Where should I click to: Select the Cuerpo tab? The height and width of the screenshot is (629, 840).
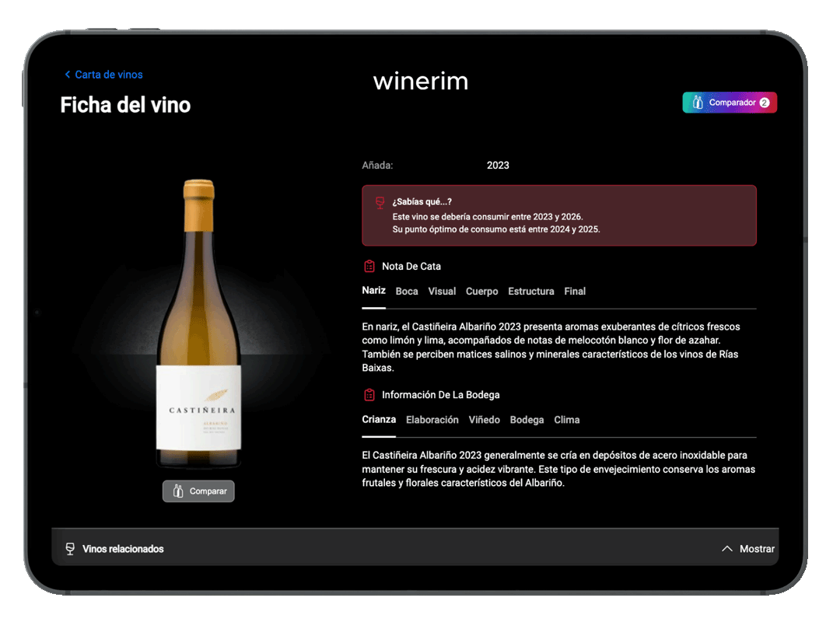(481, 291)
